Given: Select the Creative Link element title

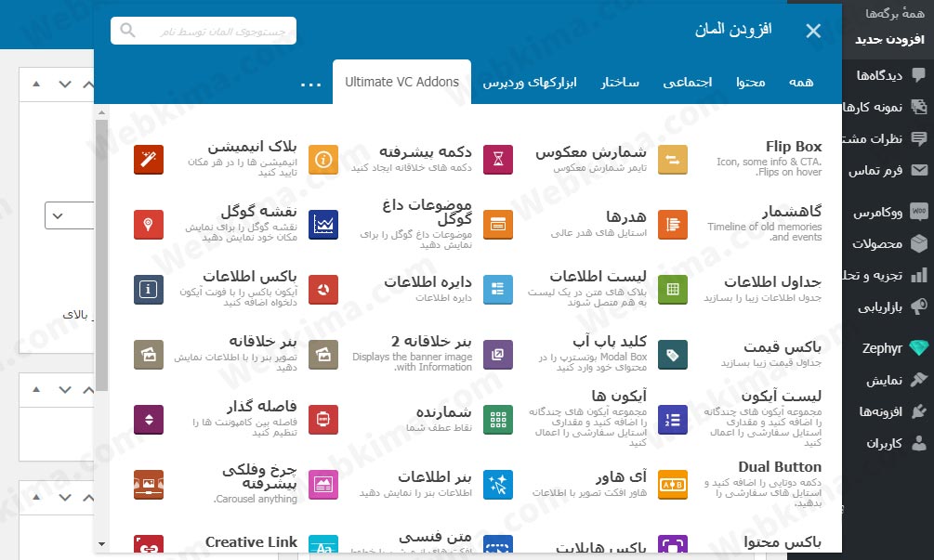Looking at the screenshot, I should pos(251,542).
